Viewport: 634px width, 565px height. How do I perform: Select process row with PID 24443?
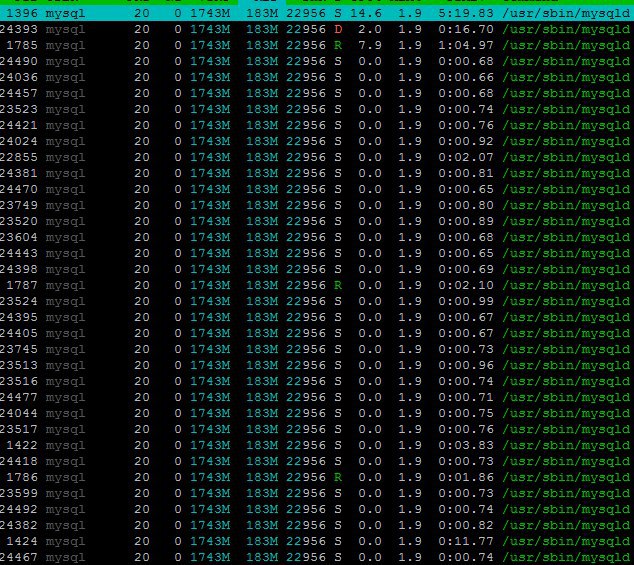click(x=317, y=254)
